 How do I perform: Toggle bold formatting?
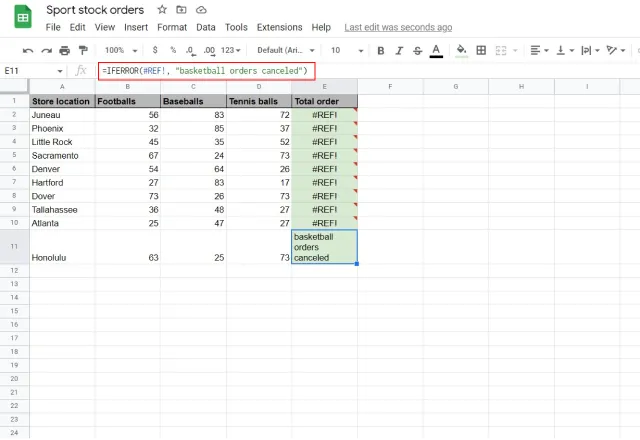tap(380, 51)
